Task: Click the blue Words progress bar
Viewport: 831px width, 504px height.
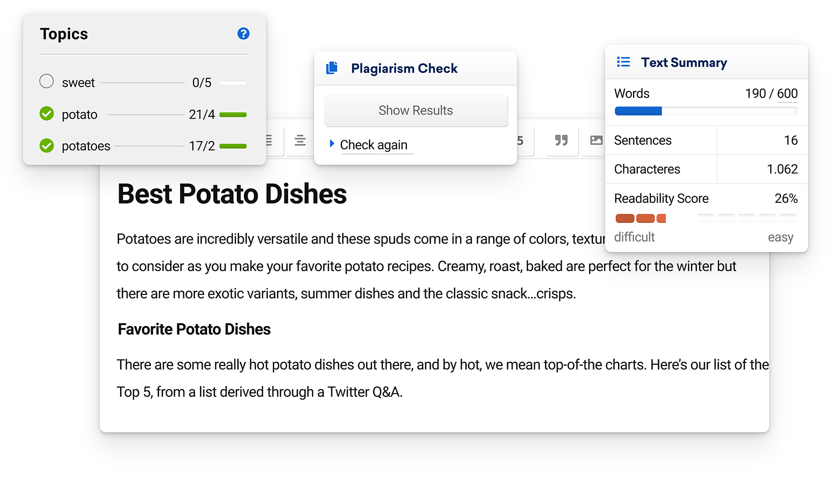Action: 638,111
